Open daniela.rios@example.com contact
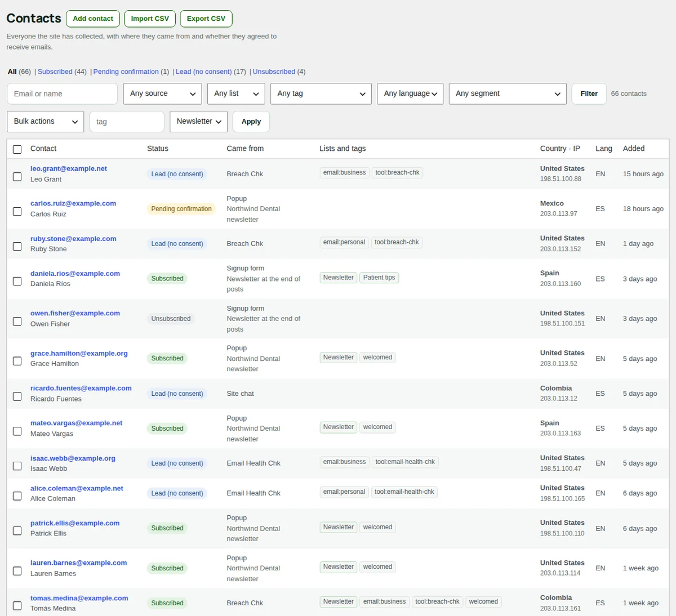Screen dimensions: 676x616 [75, 274]
